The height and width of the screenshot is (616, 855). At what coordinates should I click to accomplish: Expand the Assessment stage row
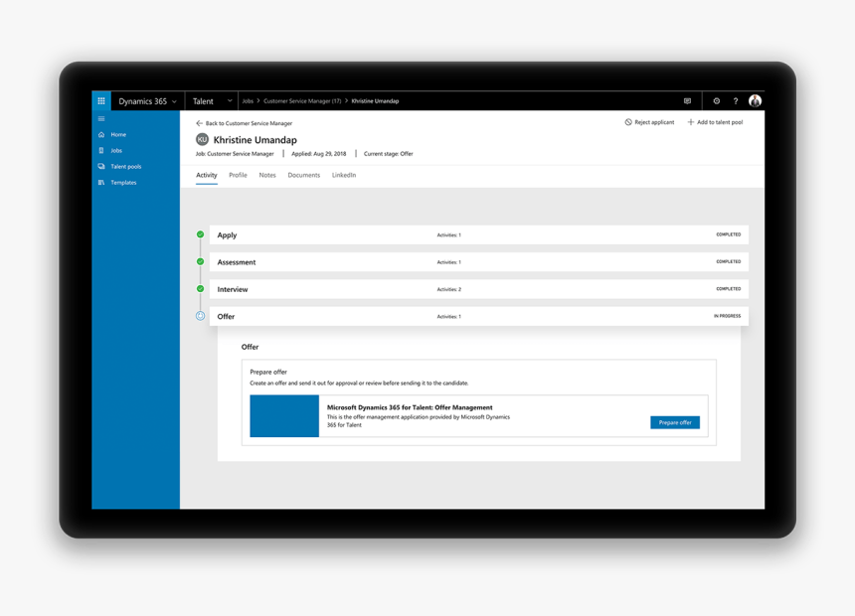pyautogui.click(x=479, y=262)
